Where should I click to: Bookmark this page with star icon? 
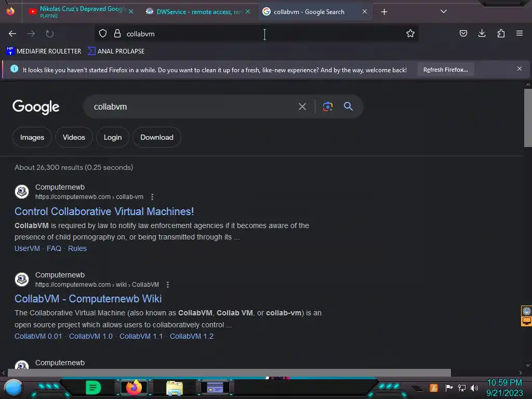(x=410, y=33)
